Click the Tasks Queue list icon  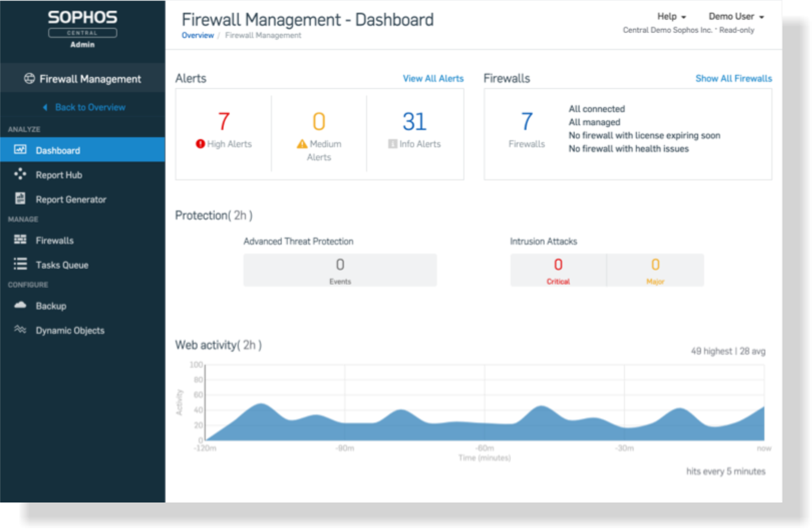[x=20, y=264]
